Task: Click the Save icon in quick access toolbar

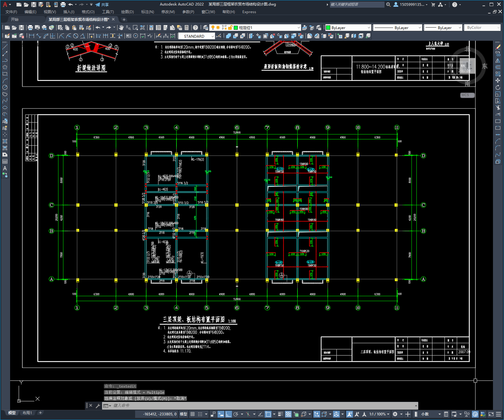Action: (x=34, y=5)
